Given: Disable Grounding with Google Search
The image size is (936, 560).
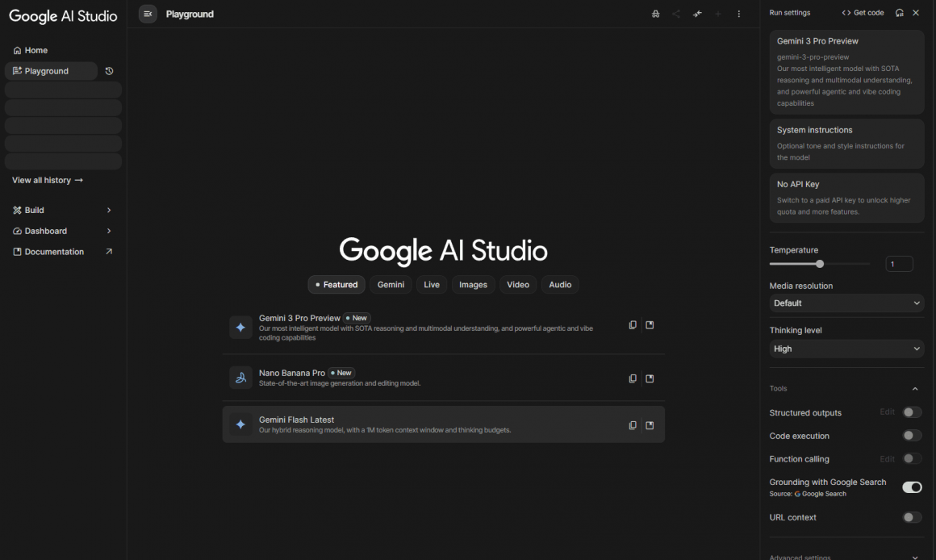Looking at the screenshot, I should click(912, 487).
